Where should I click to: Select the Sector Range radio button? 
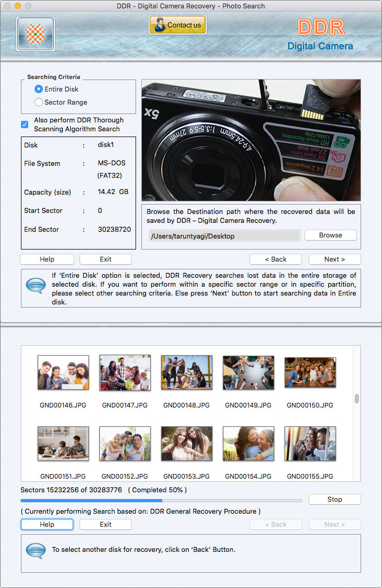pos(38,102)
